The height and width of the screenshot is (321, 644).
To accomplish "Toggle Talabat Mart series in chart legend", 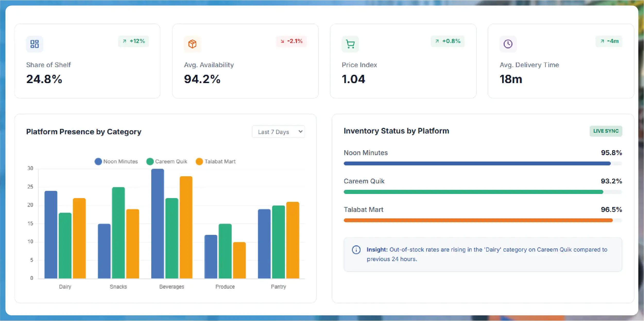I will [x=216, y=162].
